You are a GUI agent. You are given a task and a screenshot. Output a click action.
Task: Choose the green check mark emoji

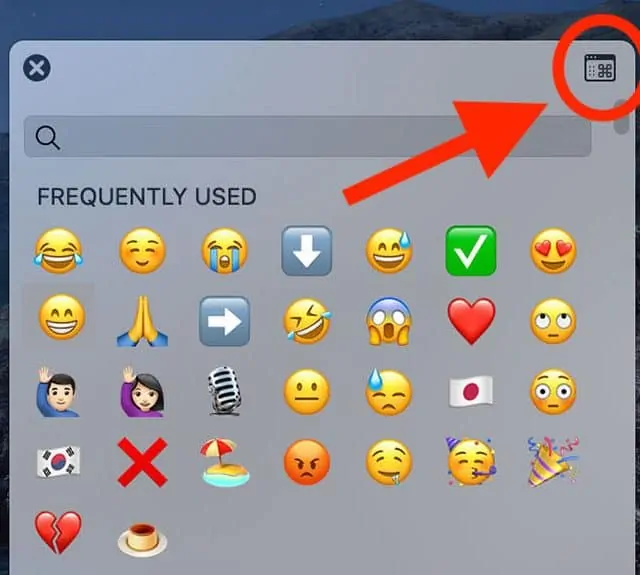[471, 251]
